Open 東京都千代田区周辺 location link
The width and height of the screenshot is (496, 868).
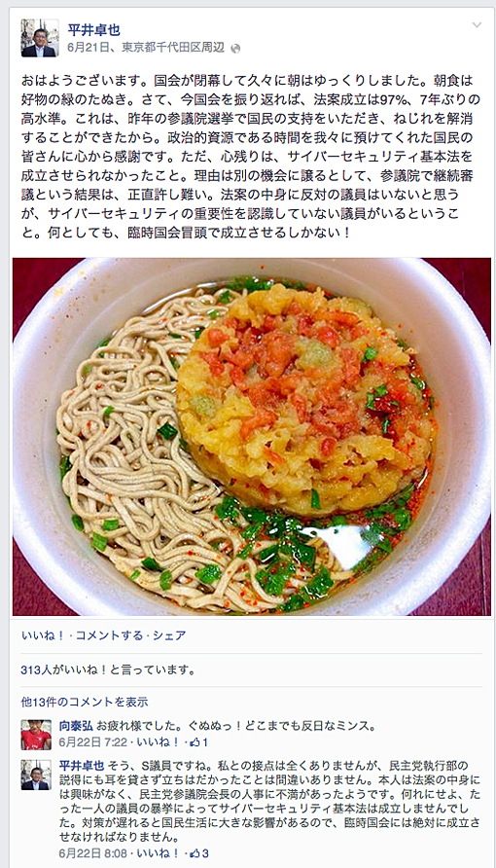coord(173,48)
